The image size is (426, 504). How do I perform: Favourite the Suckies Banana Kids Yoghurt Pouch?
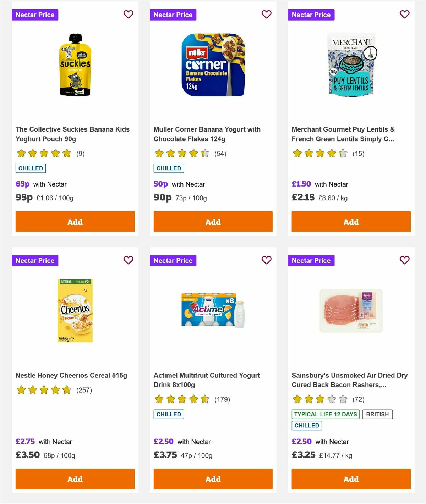(129, 14)
